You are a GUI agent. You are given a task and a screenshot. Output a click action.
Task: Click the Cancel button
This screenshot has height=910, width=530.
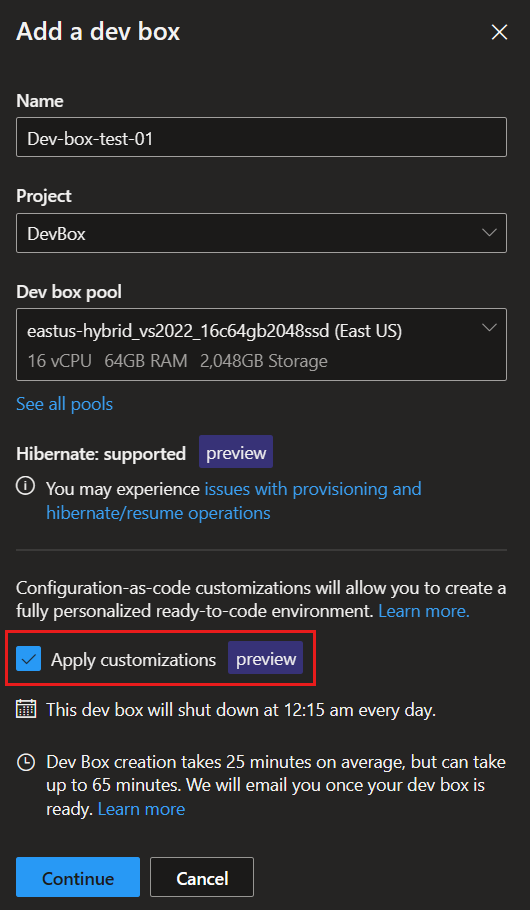[202, 877]
